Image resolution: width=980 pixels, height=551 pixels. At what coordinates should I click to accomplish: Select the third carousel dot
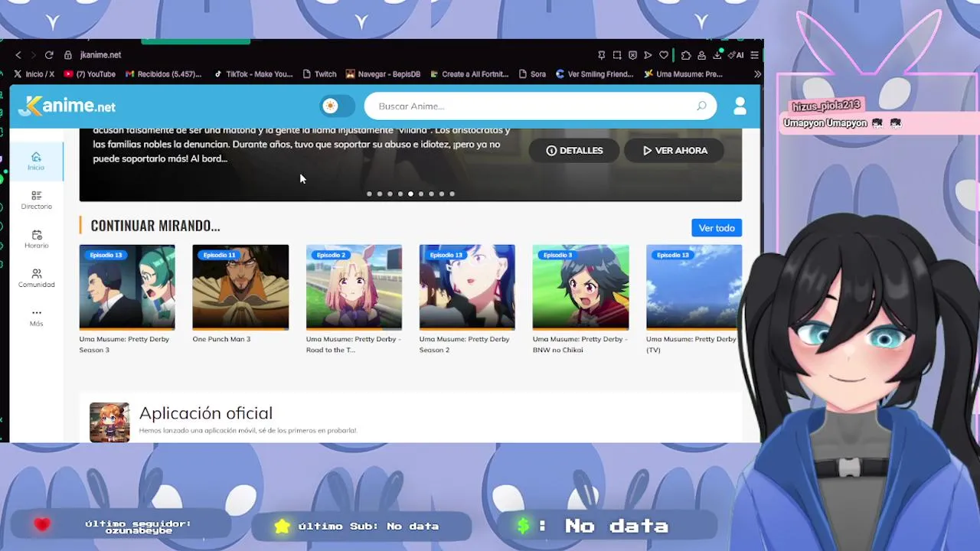click(390, 194)
